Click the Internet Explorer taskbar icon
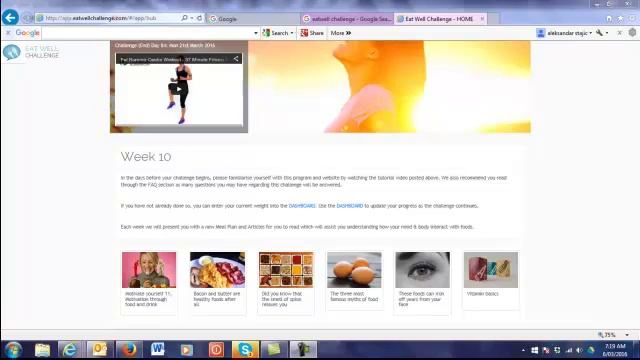Image resolution: width=640 pixels, height=360 pixels. coord(70,350)
